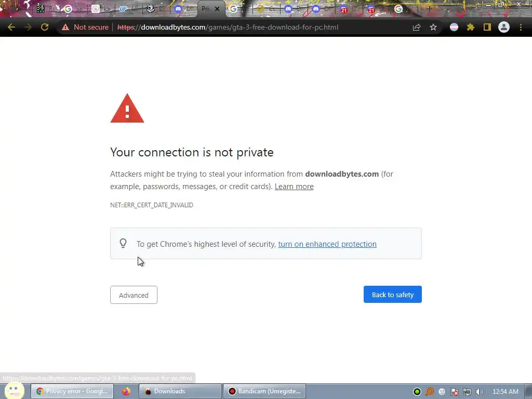Click the large red warning triangle icon
This screenshot has height=399, width=532.
(127, 108)
